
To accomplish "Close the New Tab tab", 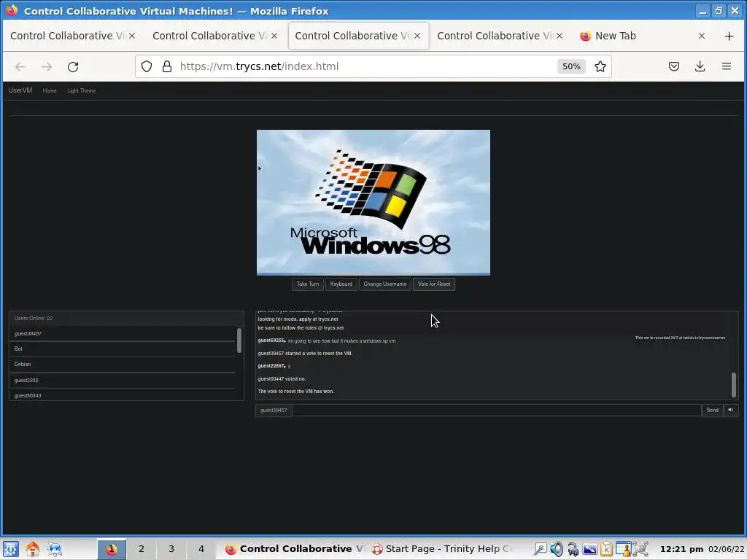I will 701,36.
